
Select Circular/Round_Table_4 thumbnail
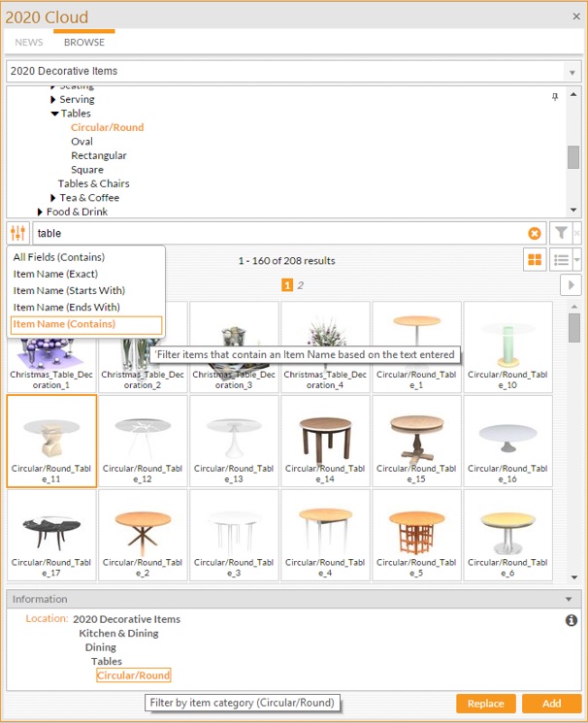(x=325, y=535)
